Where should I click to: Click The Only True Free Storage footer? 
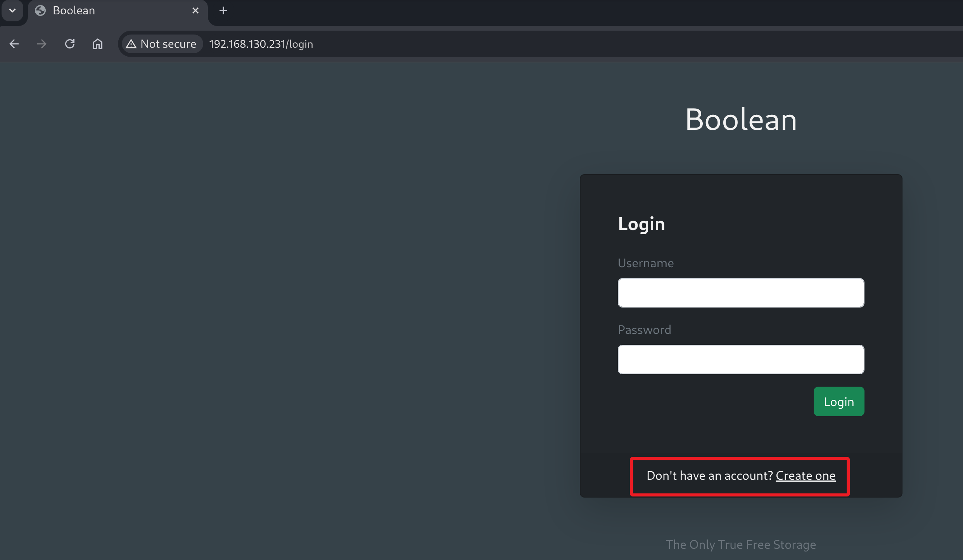click(x=741, y=544)
